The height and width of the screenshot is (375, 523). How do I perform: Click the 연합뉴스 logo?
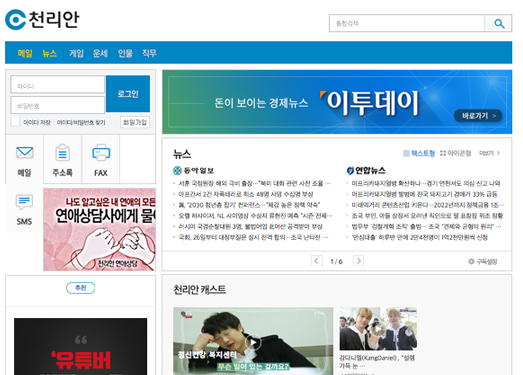366,170
